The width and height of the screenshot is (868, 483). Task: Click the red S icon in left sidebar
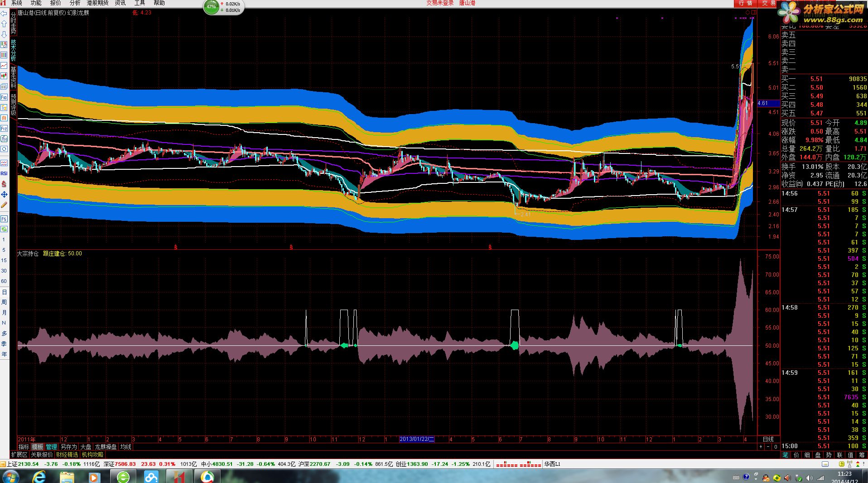[x=4, y=184]
